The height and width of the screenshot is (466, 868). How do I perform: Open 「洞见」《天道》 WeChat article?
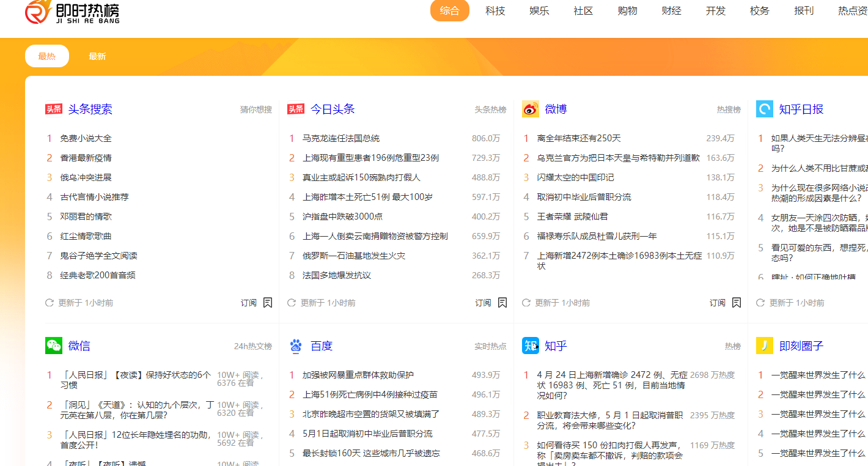138,410
